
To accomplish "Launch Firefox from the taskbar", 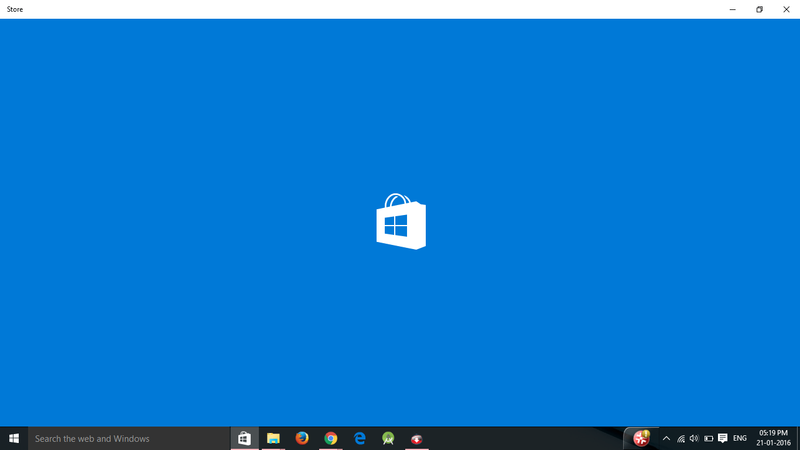I will pyautogui.click(x=302, y=438).
